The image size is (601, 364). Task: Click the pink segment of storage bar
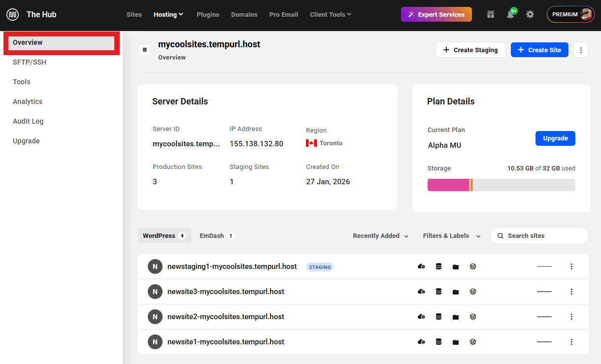point(448,185)
